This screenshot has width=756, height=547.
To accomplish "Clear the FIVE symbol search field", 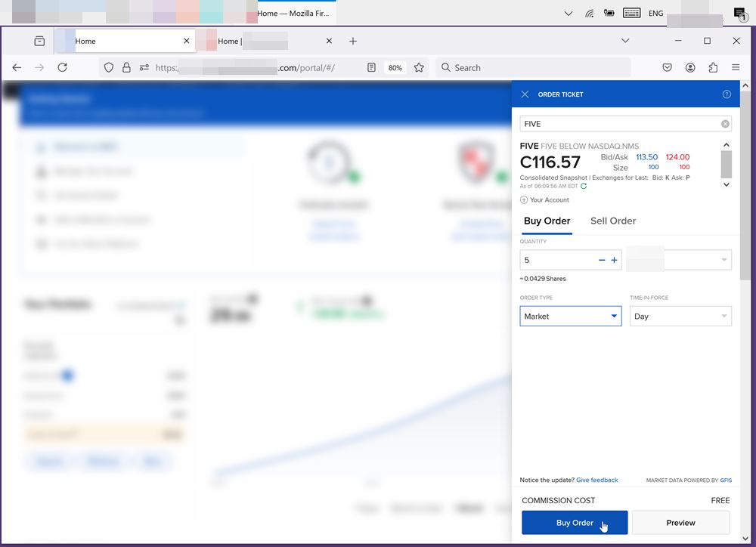I will pyautogui.click(x=725, y=124).
